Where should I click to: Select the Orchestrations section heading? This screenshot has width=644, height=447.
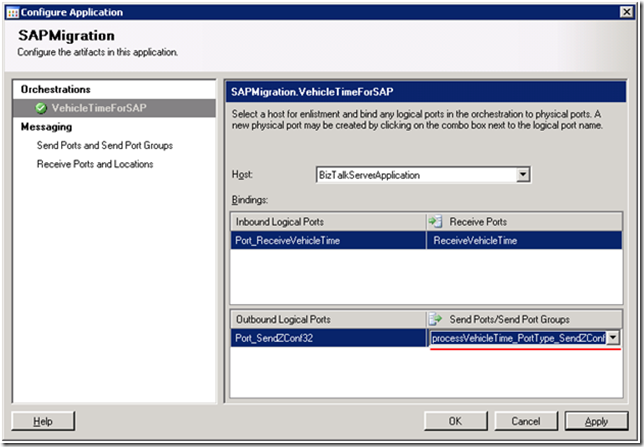tap(56, 90)
